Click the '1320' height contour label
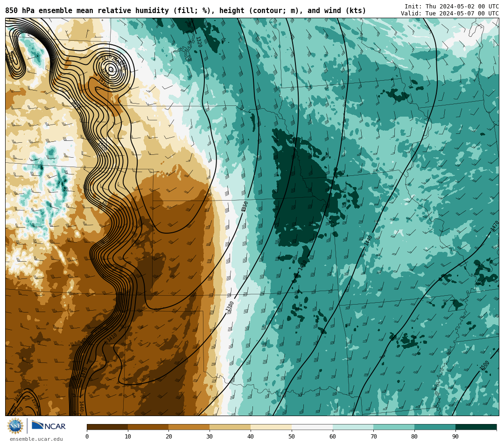Viewport: 504px width, 445px height. coord(199,42)
